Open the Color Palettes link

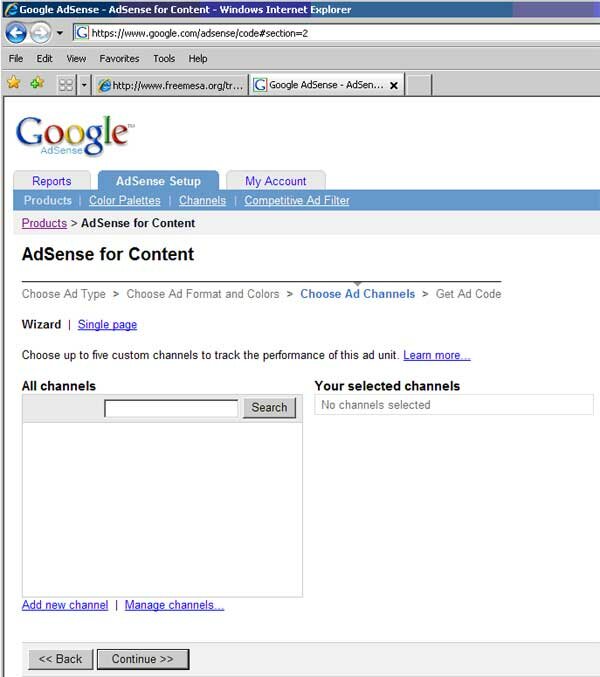point(124,200)
